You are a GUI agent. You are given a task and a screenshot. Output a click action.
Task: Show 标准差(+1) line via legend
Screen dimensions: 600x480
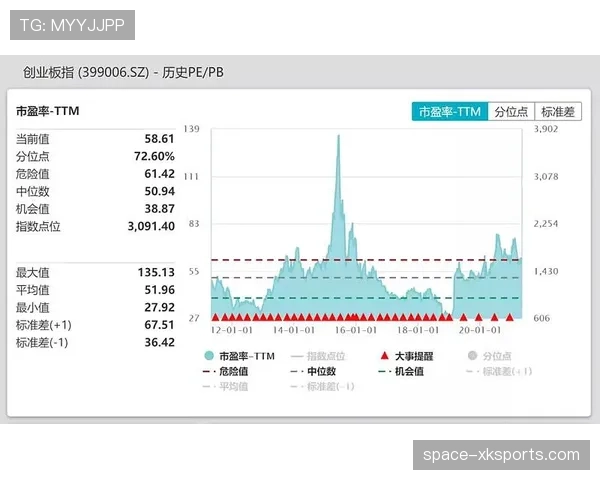498,371
